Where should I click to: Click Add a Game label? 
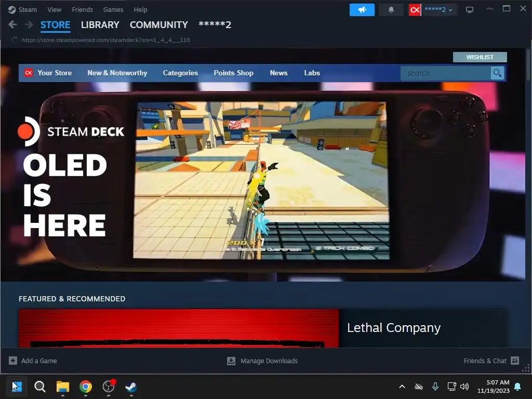point(39,361)
